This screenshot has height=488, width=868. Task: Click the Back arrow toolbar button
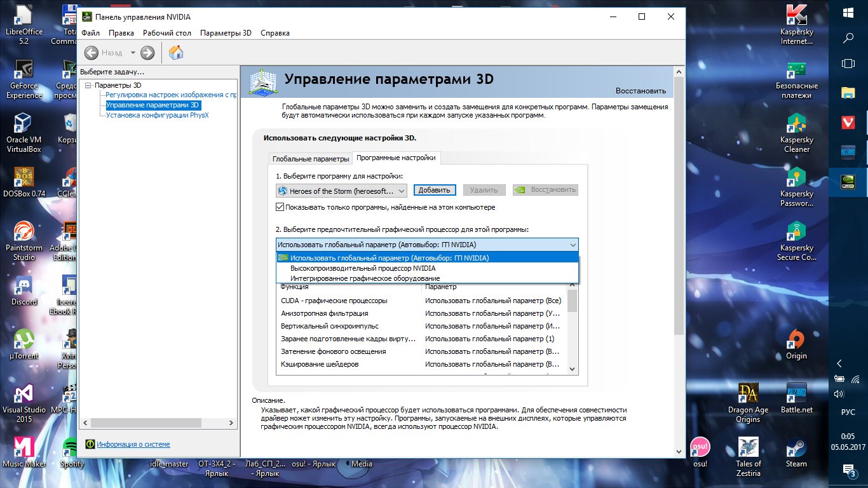tap(92, 53)
